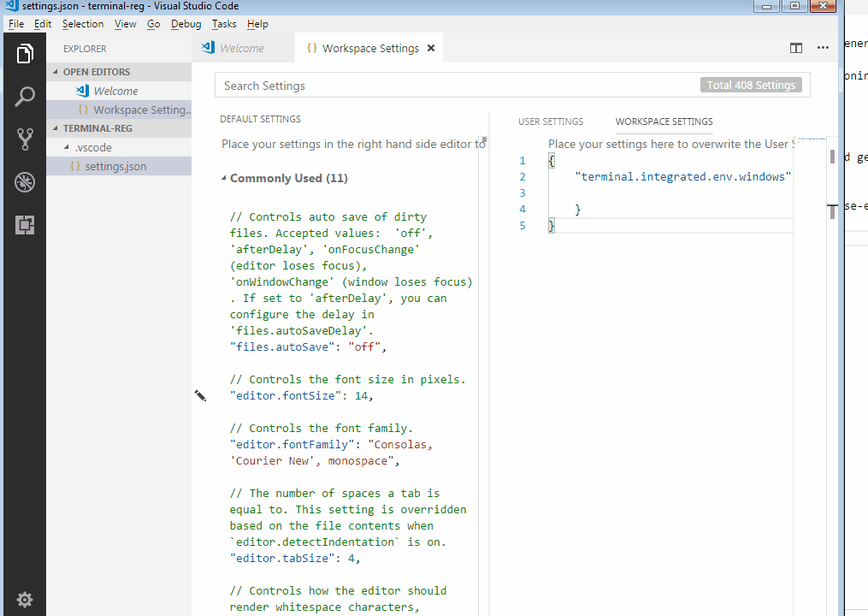Open the Selection menu
The image size is (868, 616).
coord(83,24)
